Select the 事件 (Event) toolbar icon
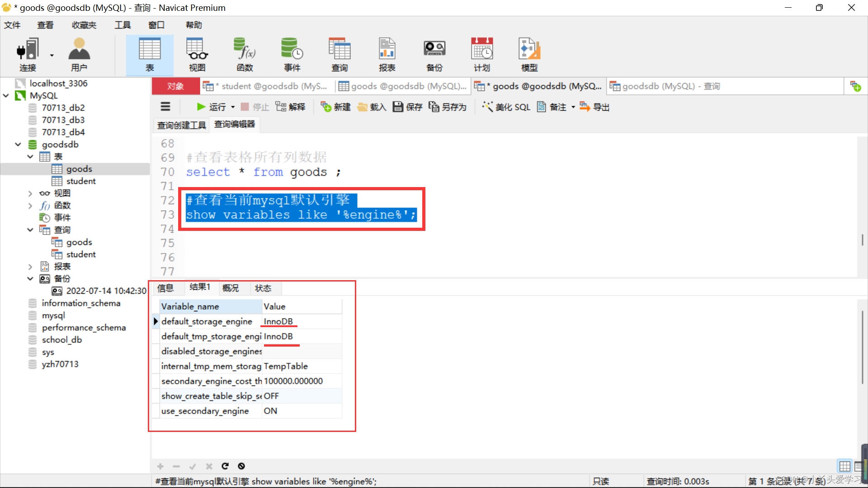Screen dimensions: 868x488 (x=292, y=55)
